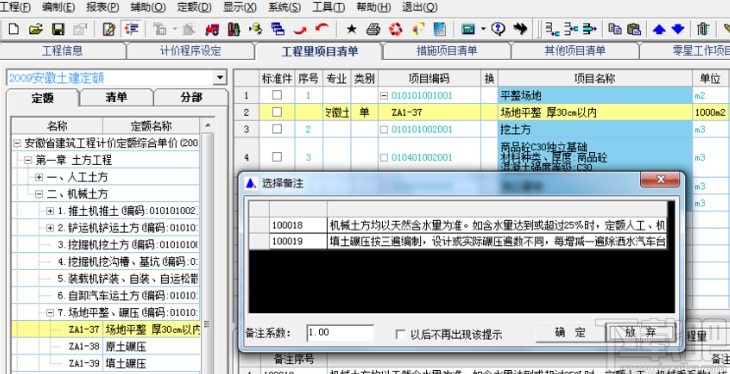Click the indent lines toolbar icon
Image resolution: width=730 pixels, height=374 pixels.
(x=132, y=29)
